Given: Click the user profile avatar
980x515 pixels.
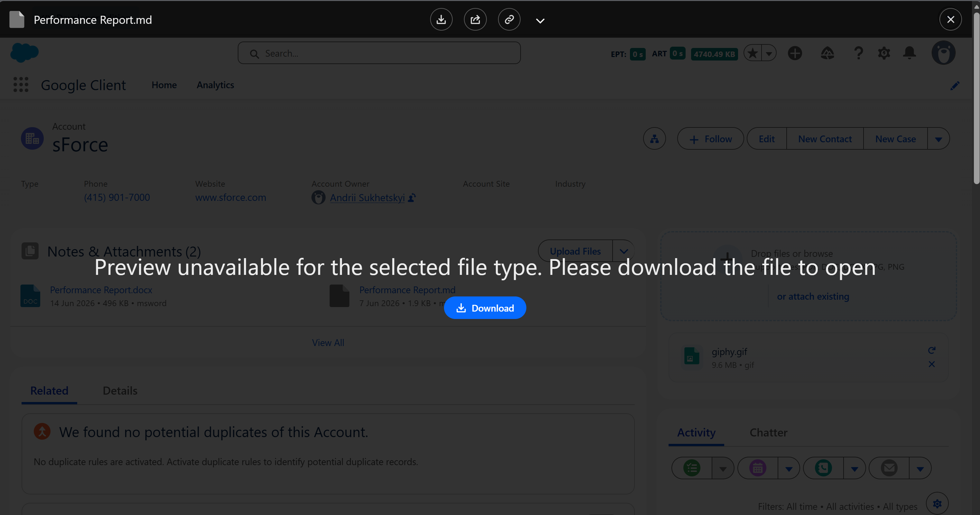Looking at the screenshot, I should [x=943, y=53].
